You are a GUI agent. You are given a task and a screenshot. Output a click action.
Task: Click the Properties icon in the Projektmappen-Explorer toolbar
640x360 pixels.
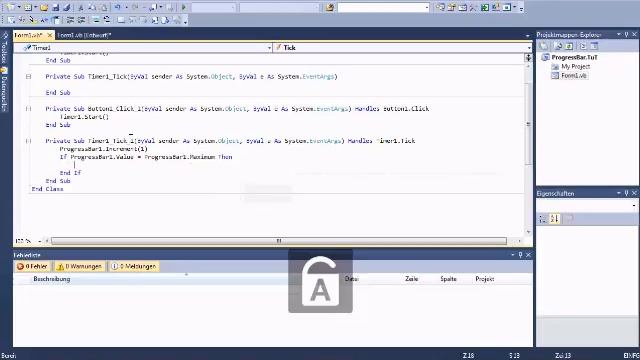(x=544, y=46)
